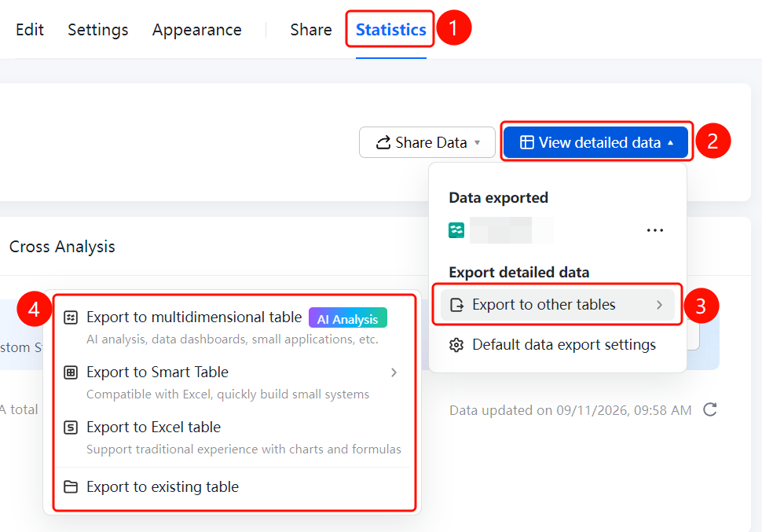This screenshot has width=762, height=532.
Task: Go to the Appearance tab
Action: [197, 30]
